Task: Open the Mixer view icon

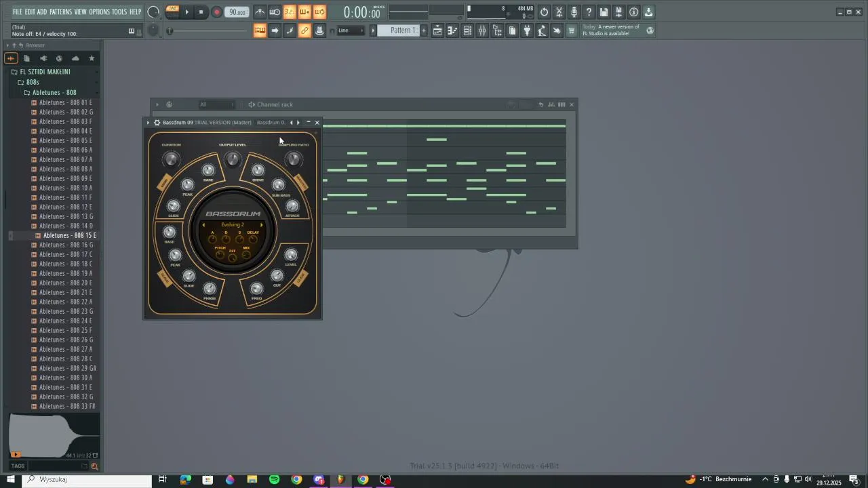Action: (482, 30)
